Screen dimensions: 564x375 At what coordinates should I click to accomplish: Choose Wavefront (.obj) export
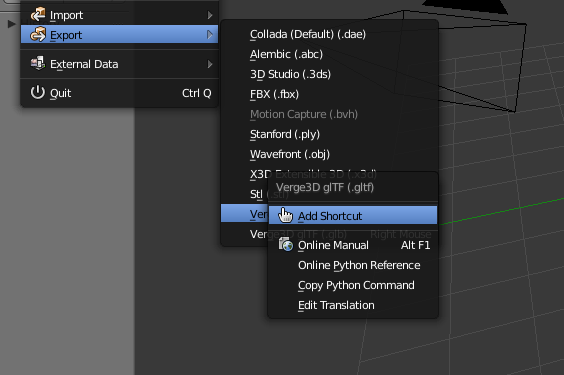click(x=329, y=154)
